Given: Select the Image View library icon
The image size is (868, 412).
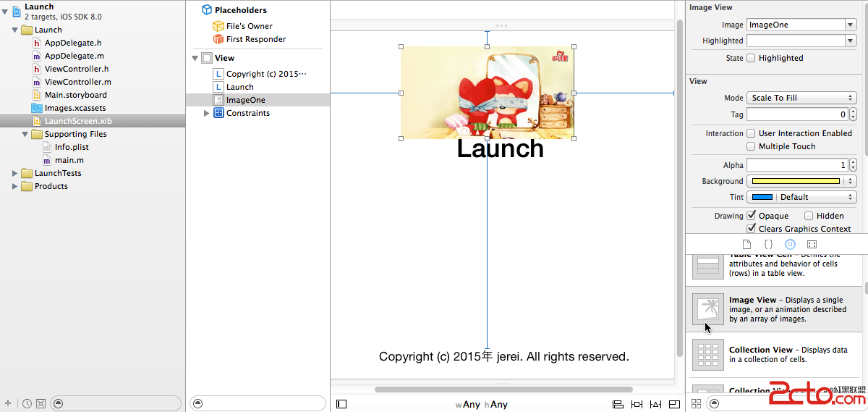Looking at the screenshot, I should [x=707, y=309].
